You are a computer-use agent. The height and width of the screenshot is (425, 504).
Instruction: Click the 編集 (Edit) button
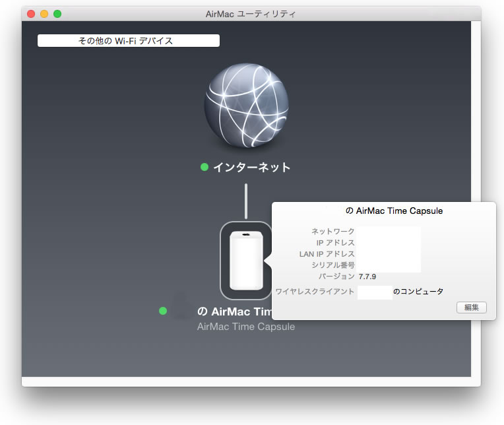point(472,308)
